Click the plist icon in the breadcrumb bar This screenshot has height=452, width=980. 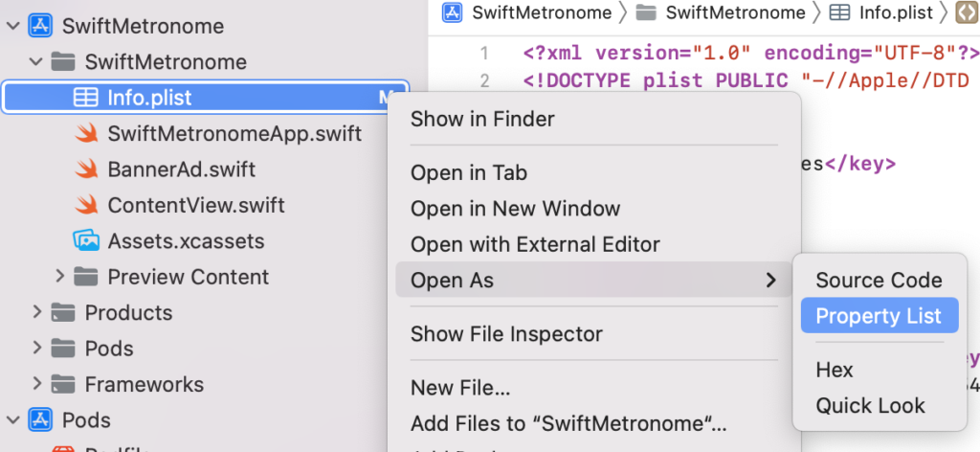click(x=839, y=12)
